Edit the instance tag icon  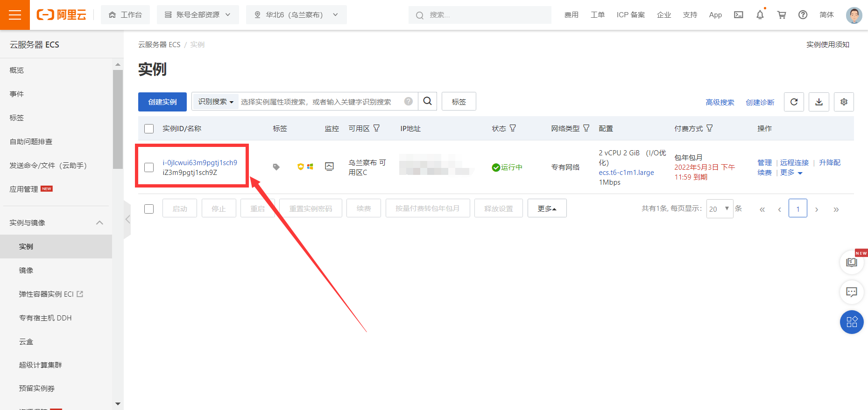pyautogui.click(x=276, y=167)
